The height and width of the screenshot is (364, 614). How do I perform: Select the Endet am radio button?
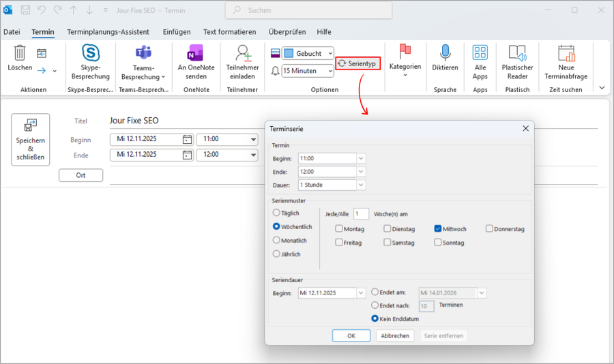(x=375, y=292)
